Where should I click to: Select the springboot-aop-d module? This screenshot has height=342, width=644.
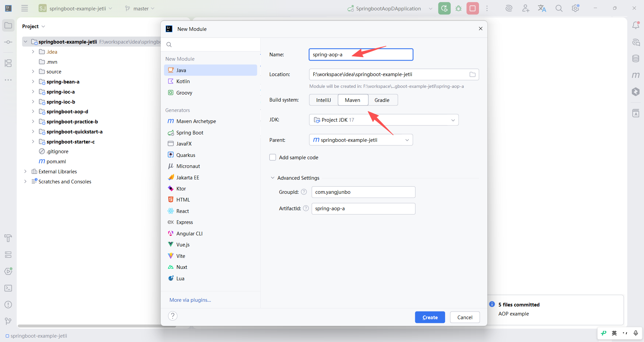click(67, 112)
